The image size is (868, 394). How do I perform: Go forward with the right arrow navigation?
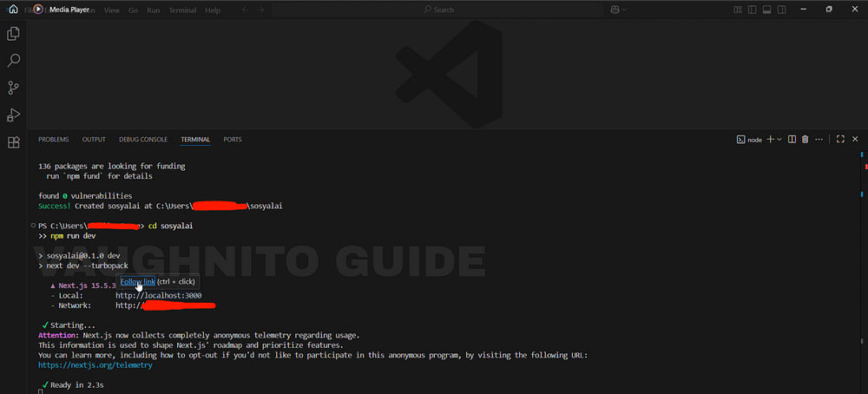(x=260, y=10)
